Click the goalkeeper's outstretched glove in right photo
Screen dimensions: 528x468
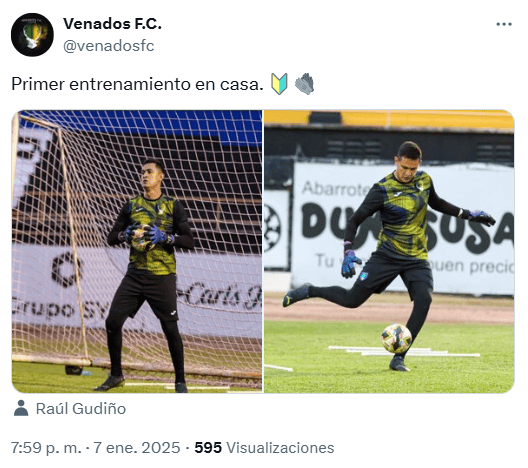(481, 218)
